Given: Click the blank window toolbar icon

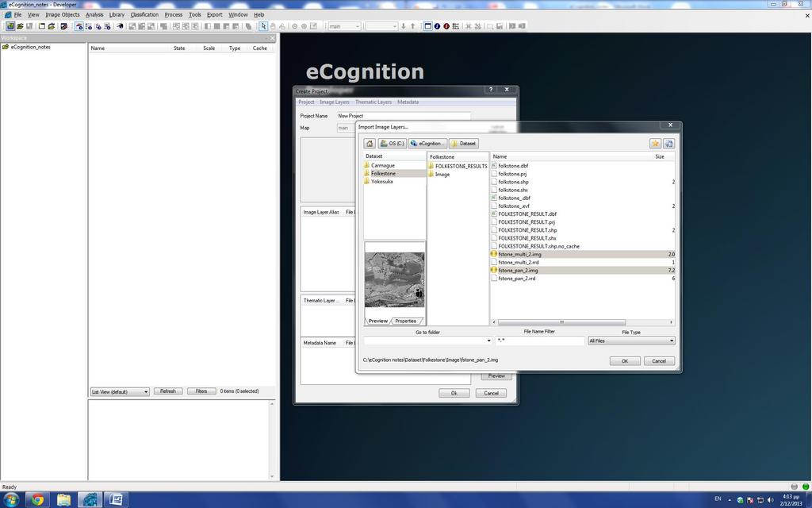Looking at the screenshot, I should pyautogui.click(x=42, y=26).
